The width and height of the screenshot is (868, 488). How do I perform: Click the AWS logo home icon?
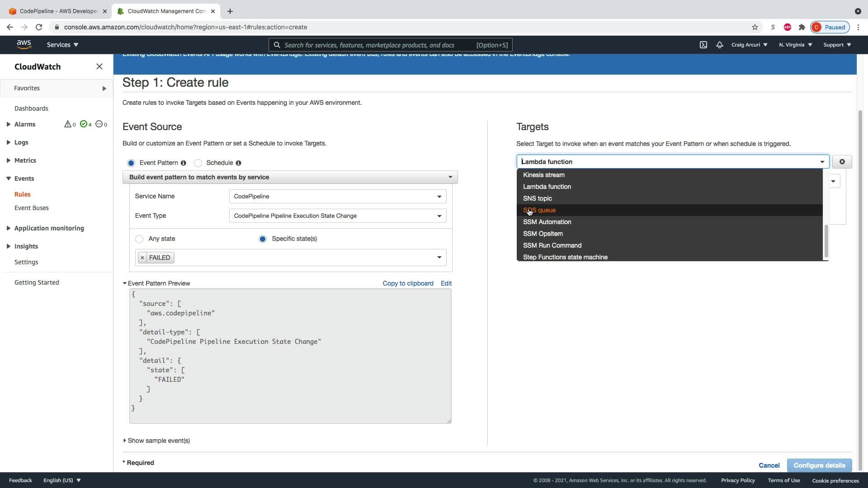pyautogui.click(x=24, y=44)
